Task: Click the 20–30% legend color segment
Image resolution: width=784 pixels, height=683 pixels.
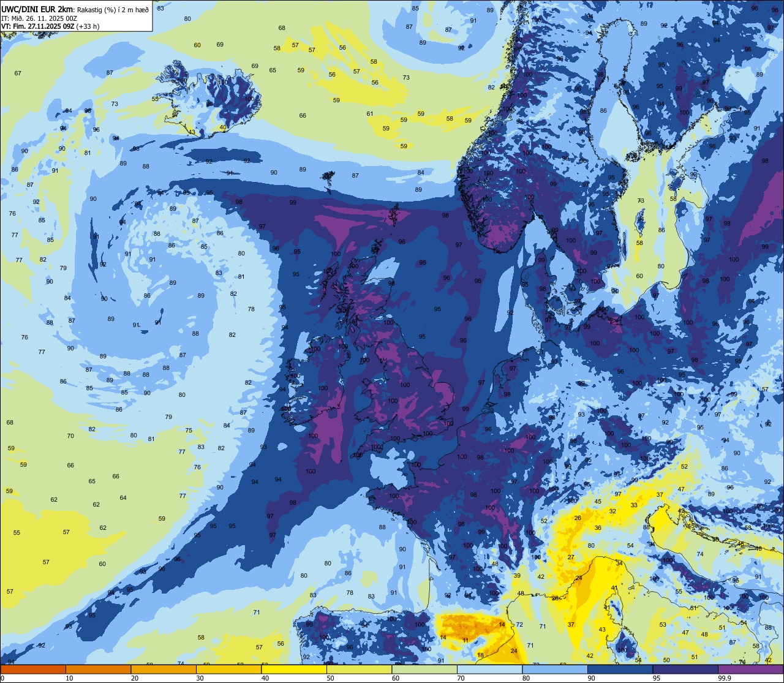Action: 164,669
